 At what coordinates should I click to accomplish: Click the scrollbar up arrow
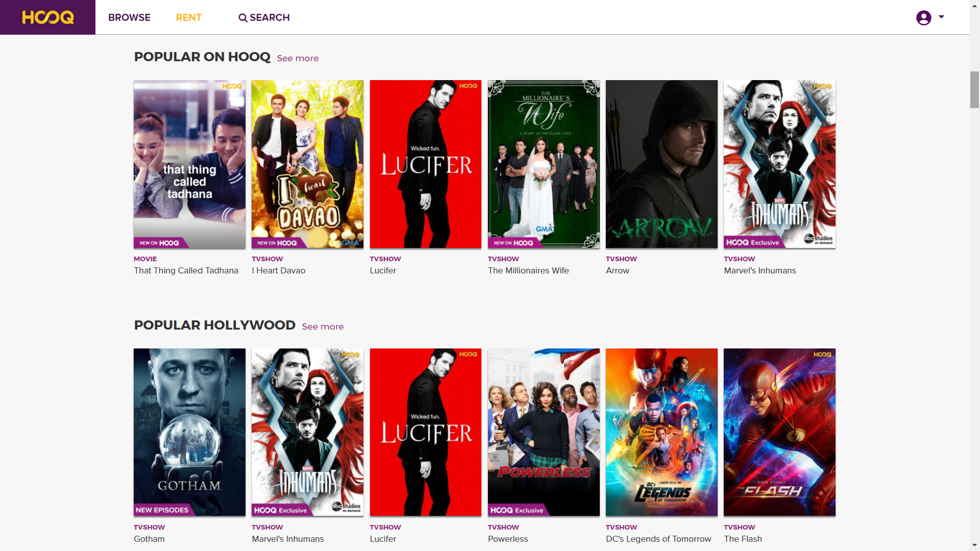point(974,6)
